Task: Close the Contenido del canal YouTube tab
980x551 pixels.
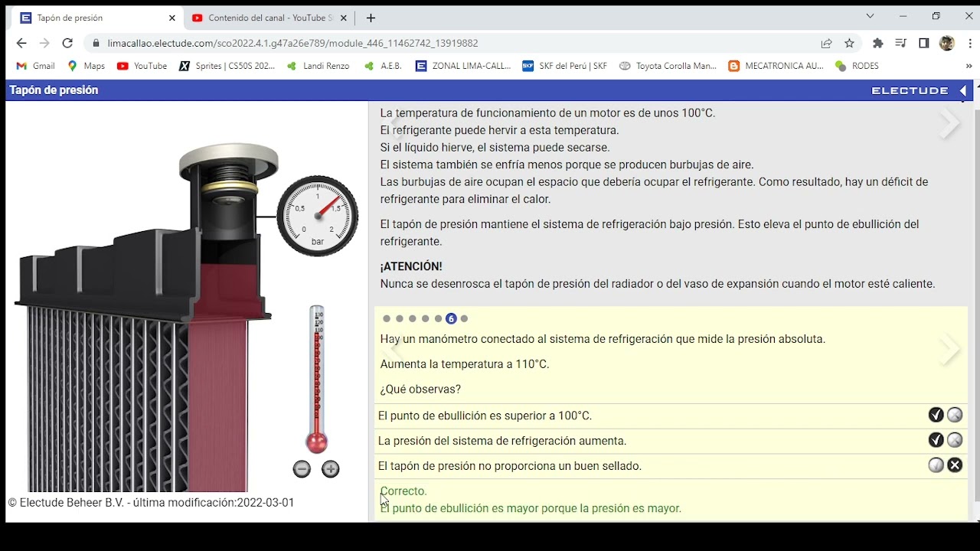Action: point(343,18)
